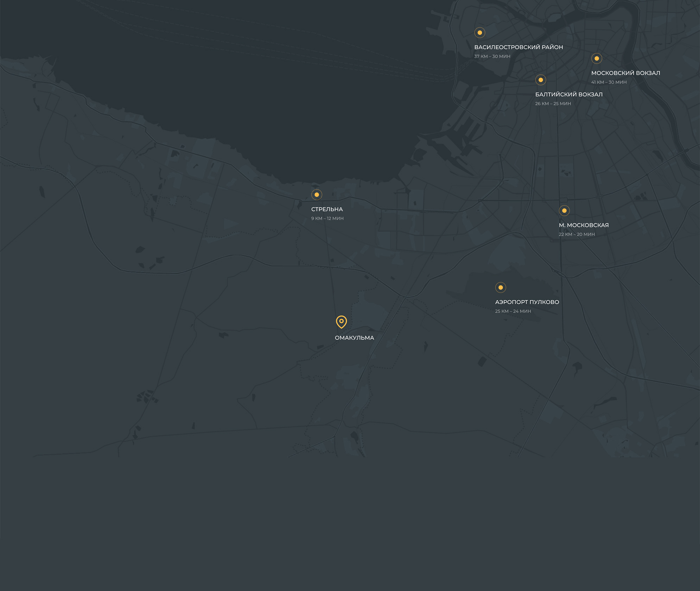Click the 41 КМ – 30 МИН text
This screenshot has height=591, width=700.
[x=609, y=82]
